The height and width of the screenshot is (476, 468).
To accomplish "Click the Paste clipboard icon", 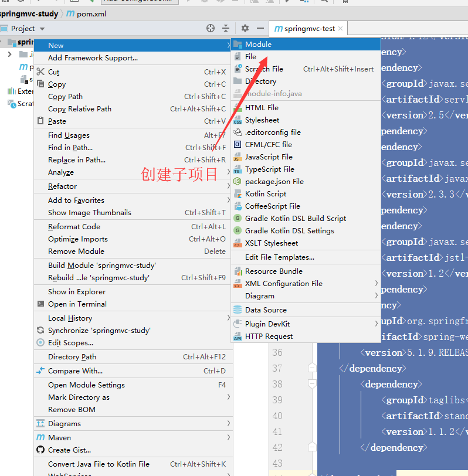I will 40,121.
